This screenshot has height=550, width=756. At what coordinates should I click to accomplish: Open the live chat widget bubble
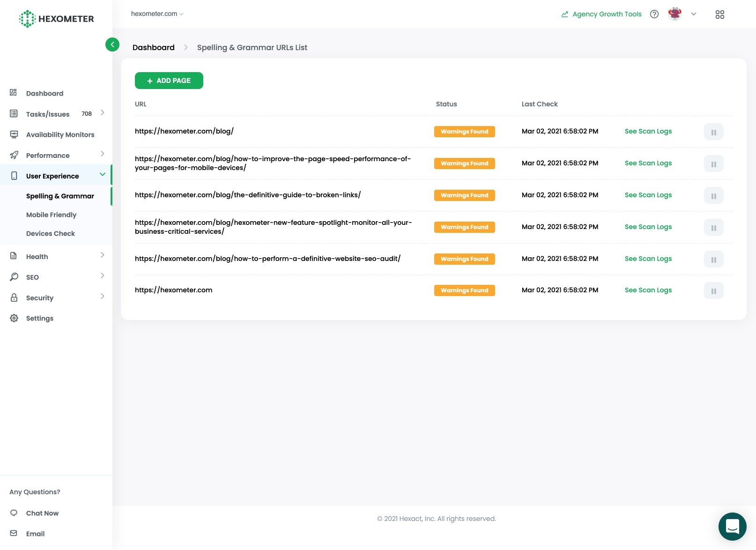click(x=733, y=527)
